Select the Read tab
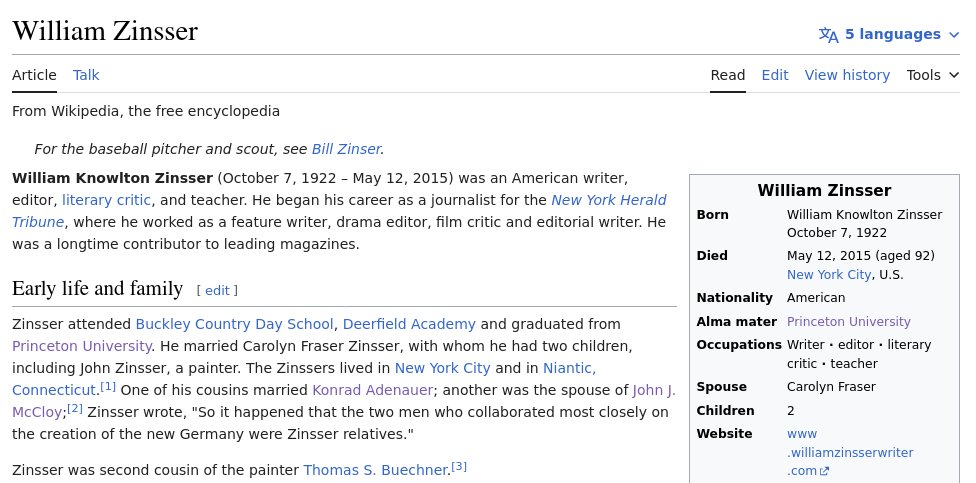976x483 pixels. (727, 75)
